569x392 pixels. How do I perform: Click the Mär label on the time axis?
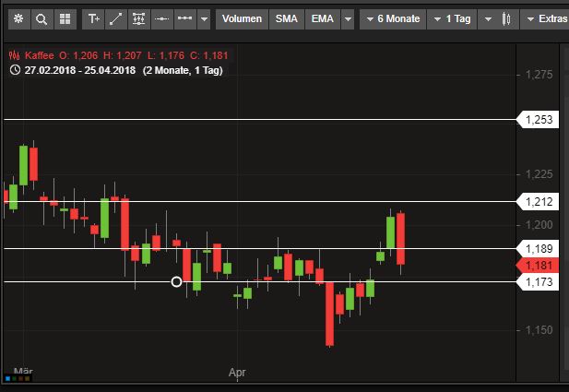(x=23, y=372)
